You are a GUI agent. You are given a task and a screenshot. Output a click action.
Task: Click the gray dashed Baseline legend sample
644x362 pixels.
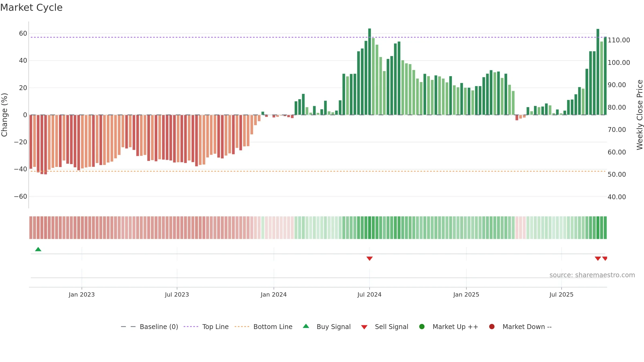(x=128, y=327)
